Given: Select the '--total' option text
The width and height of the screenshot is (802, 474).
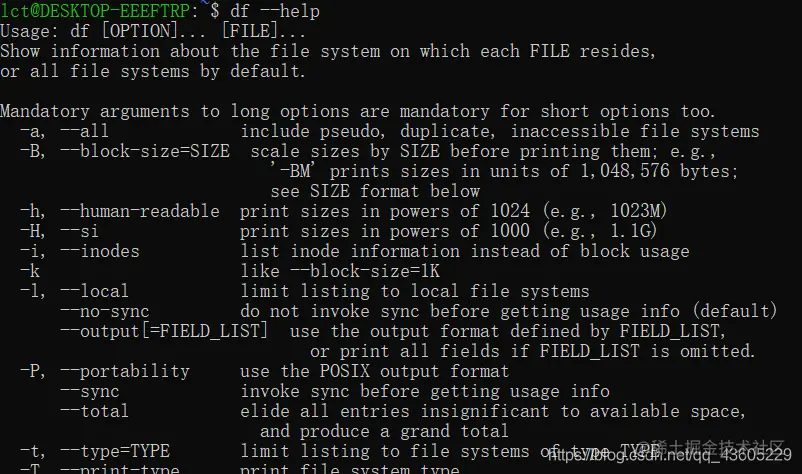Looking at the screenshot, I should tap(94, 411).
